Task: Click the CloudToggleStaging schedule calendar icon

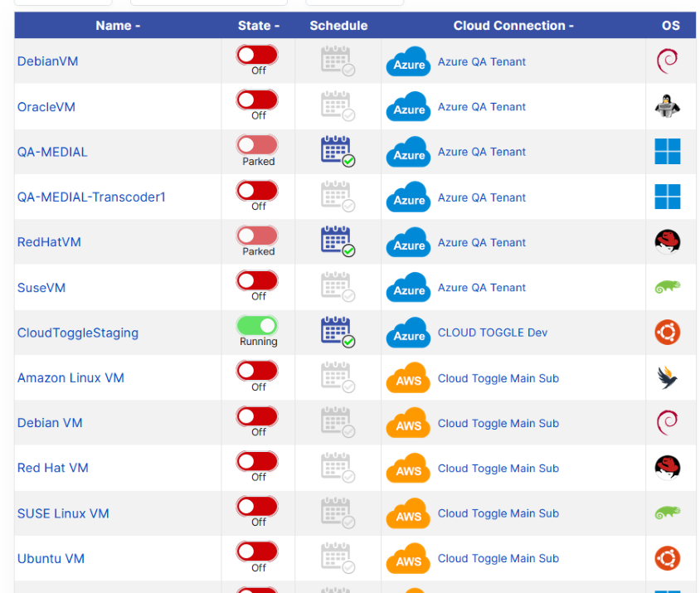Action: pos(337,332)
